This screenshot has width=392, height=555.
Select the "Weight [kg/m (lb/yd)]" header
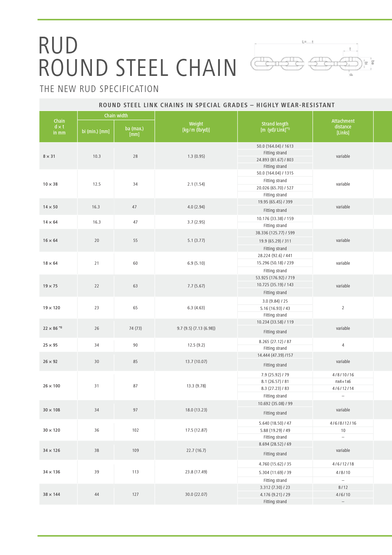coord(196,127)
